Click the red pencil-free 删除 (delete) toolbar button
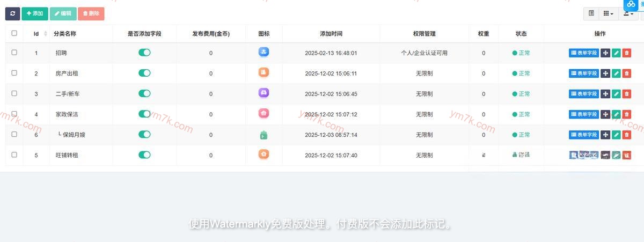Image resolution: width=644 pixels, height=242 pixels. 91,13
